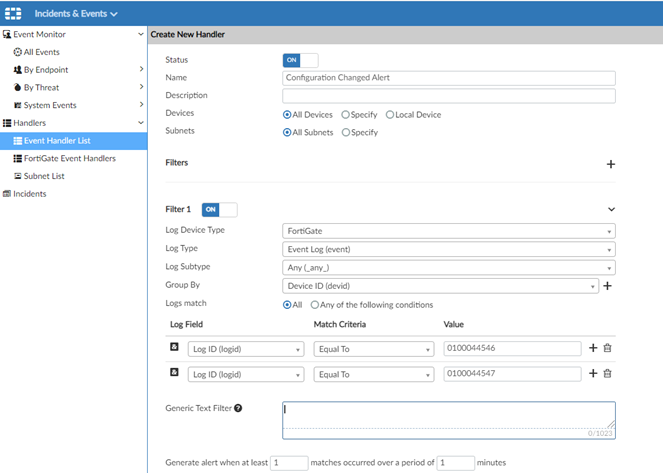This screenshot has width=663, height=473.
Task: Delete the 0100044546 log field row
Action: 607,348
